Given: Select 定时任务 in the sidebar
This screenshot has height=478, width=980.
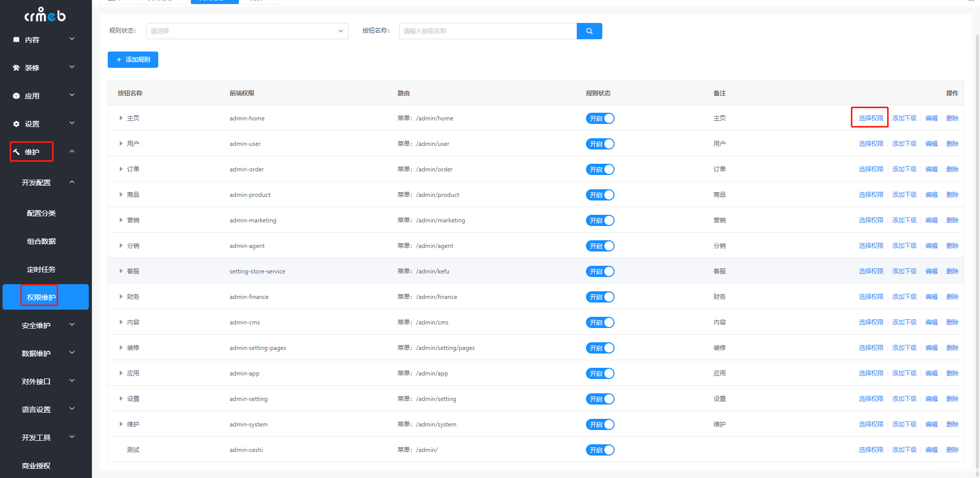Looking at the screenshot, I should tap(41, 269).
